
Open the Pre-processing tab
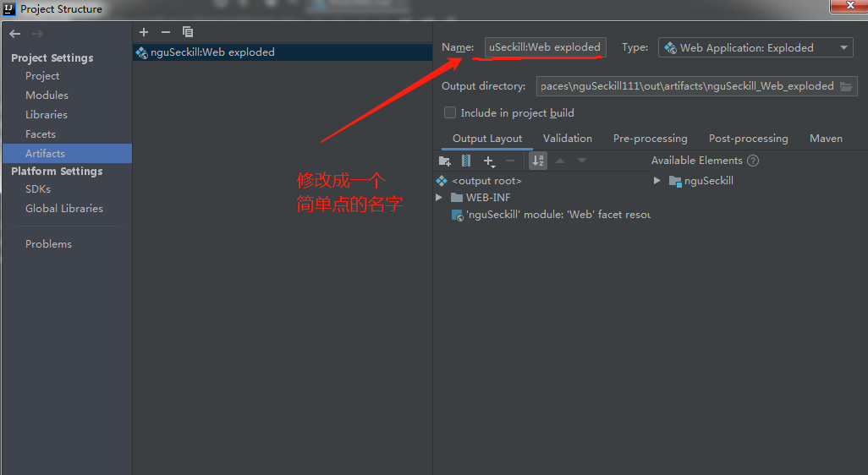pos(651,139)
